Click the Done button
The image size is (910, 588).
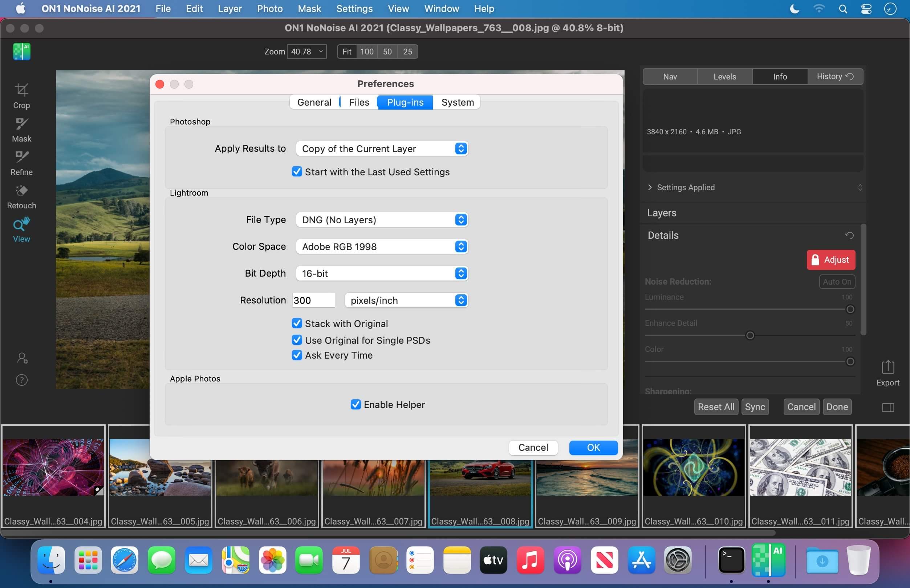[837, 407]
